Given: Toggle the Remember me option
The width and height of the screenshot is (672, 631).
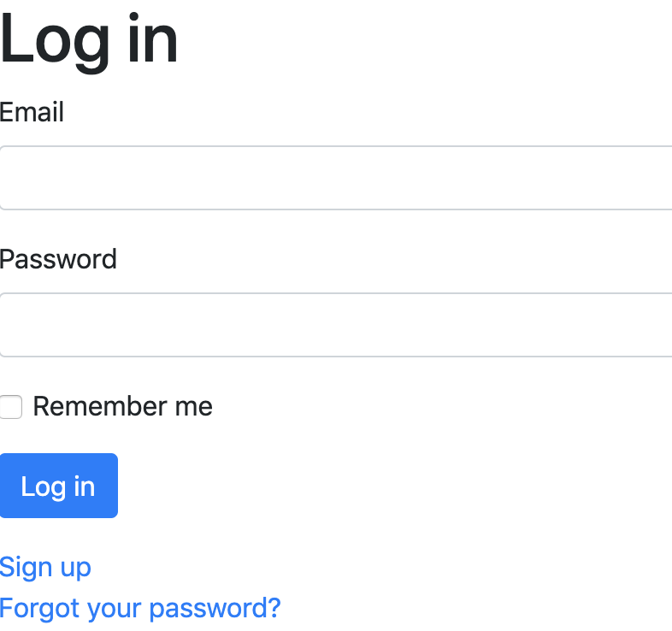Looking at the screenshot, I should (x=11, y=407).
